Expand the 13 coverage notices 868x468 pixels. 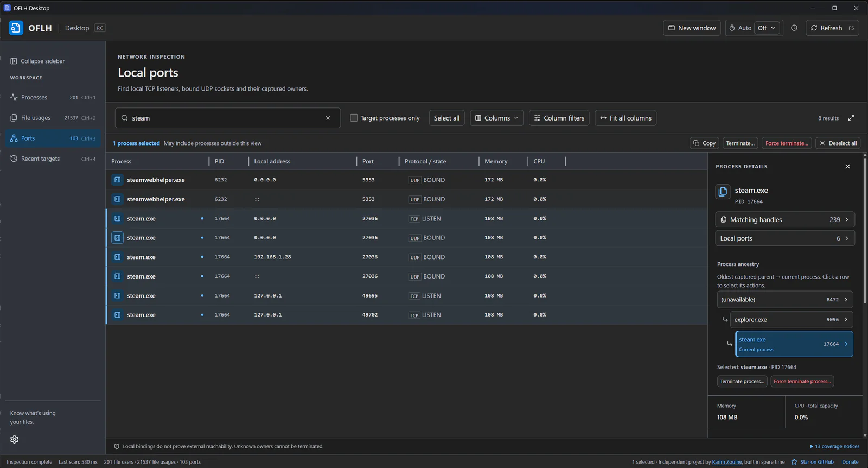point(835,446)
